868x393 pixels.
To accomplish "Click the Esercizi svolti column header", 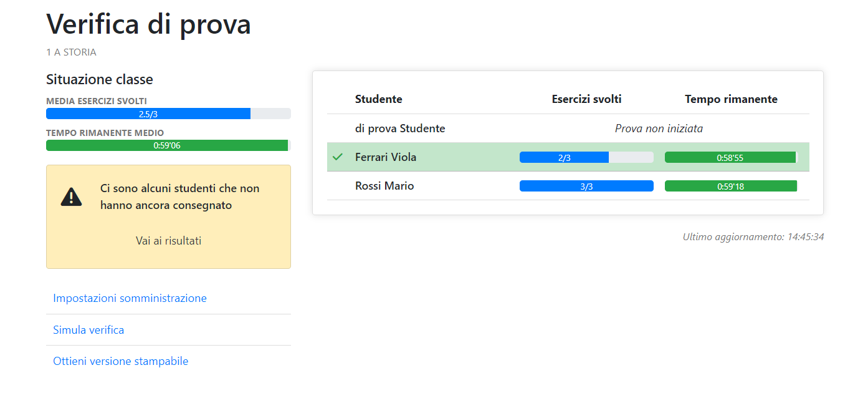I will point(586,99).
